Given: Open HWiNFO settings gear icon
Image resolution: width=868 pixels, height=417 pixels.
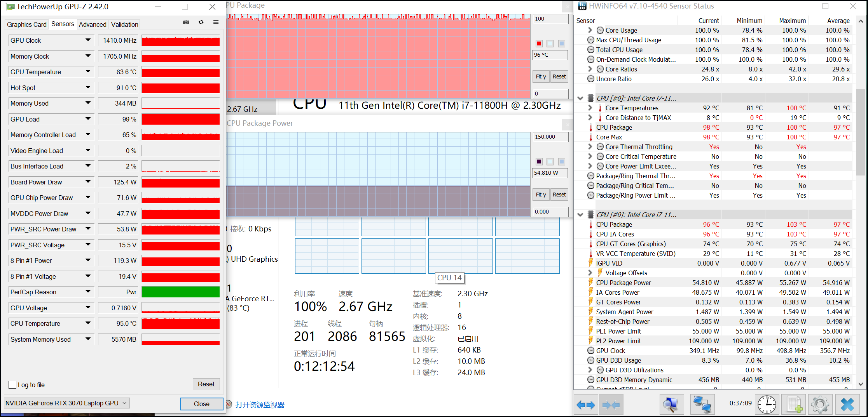Looking at the screenshot, I should [820, 405].
